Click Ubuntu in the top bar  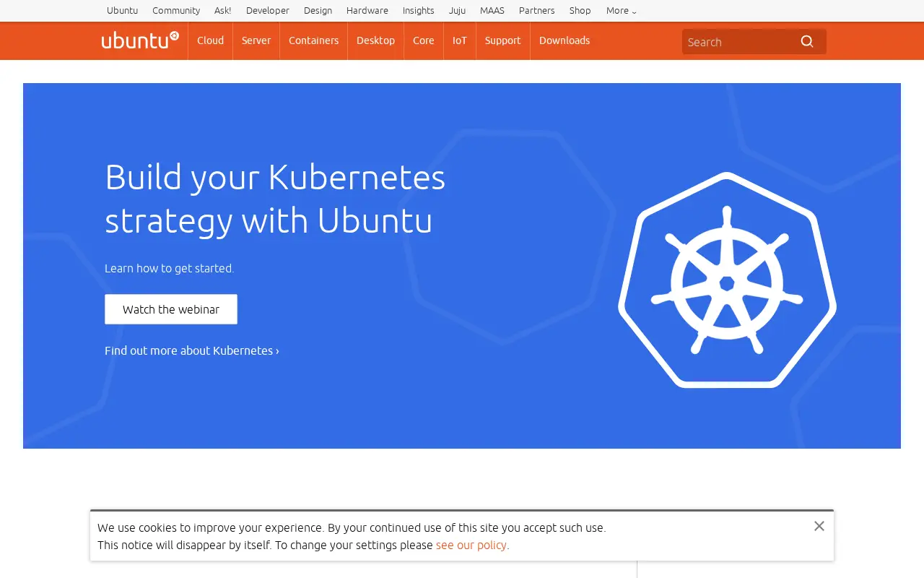122,11
